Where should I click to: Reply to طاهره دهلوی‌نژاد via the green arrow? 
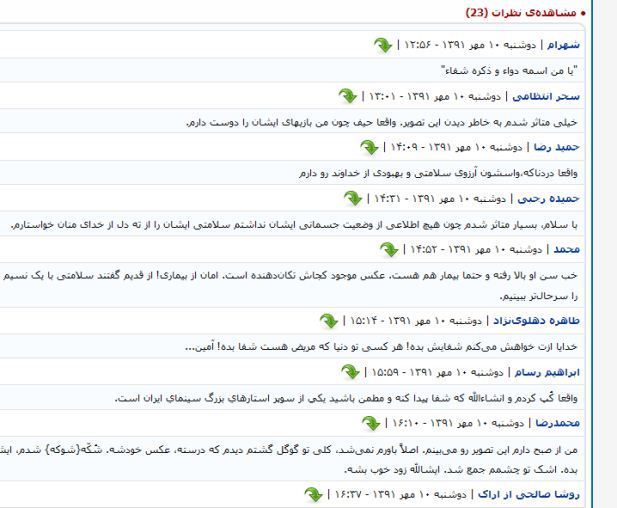tap(328, 321)
